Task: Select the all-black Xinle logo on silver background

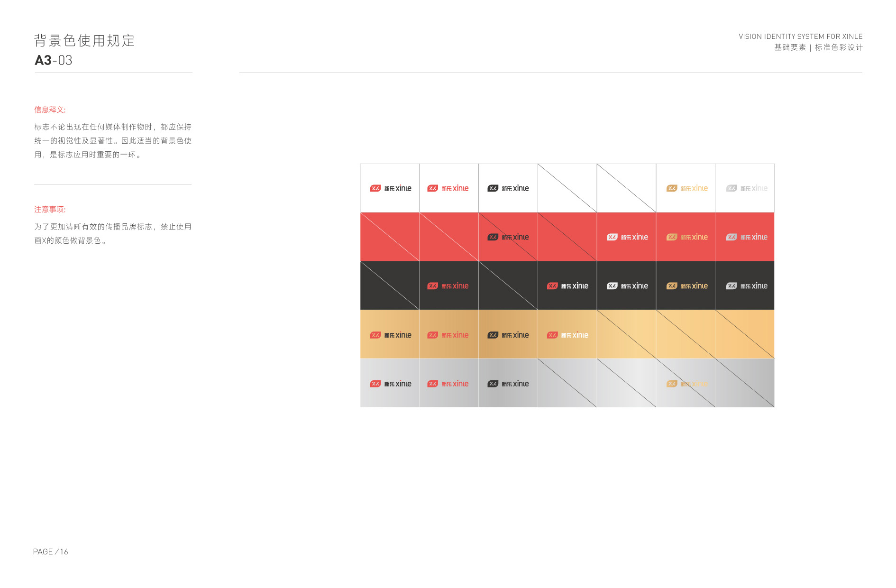Action: 508,384
